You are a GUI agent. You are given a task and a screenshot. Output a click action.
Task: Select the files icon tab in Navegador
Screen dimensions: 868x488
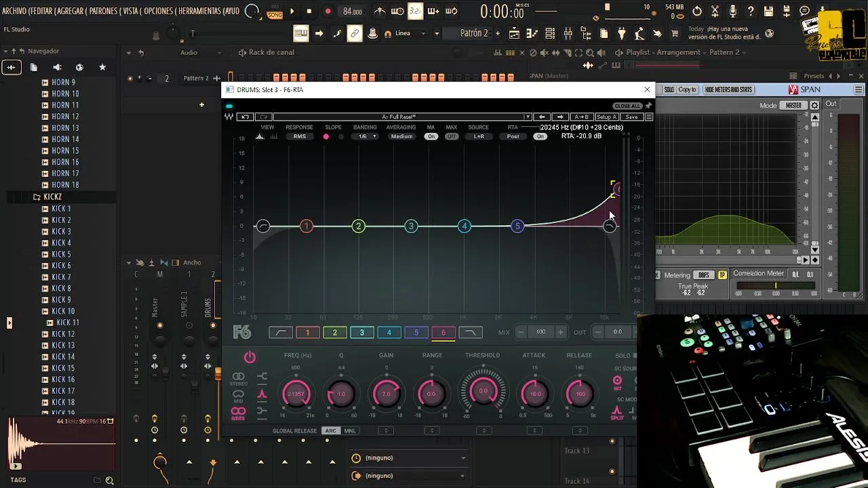pos(34,67)
